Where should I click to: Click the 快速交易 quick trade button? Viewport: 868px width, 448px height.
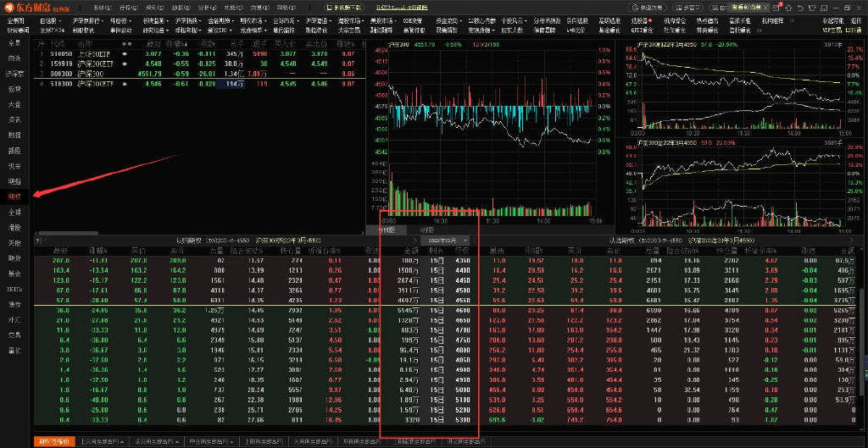click(x=648, y=8)
